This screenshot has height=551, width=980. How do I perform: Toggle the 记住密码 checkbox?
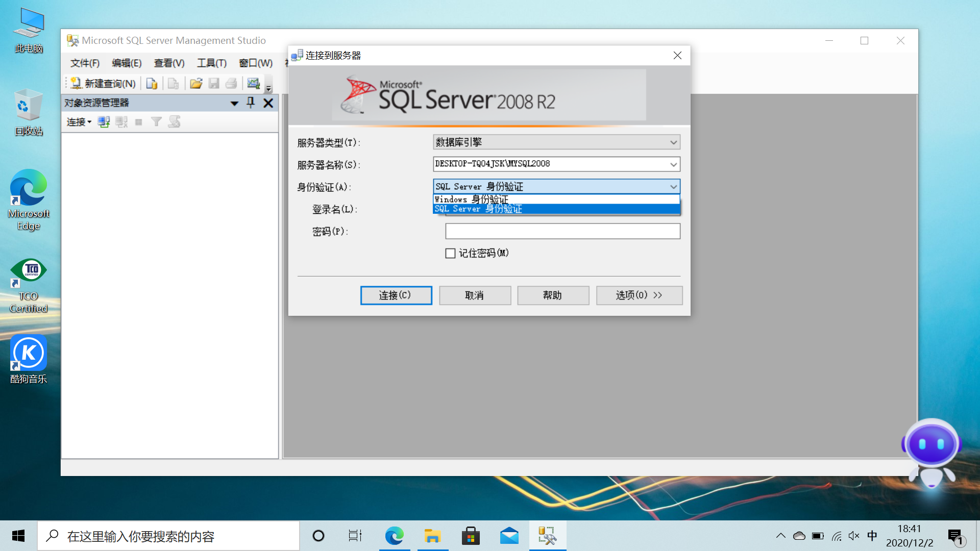(450, 254)
